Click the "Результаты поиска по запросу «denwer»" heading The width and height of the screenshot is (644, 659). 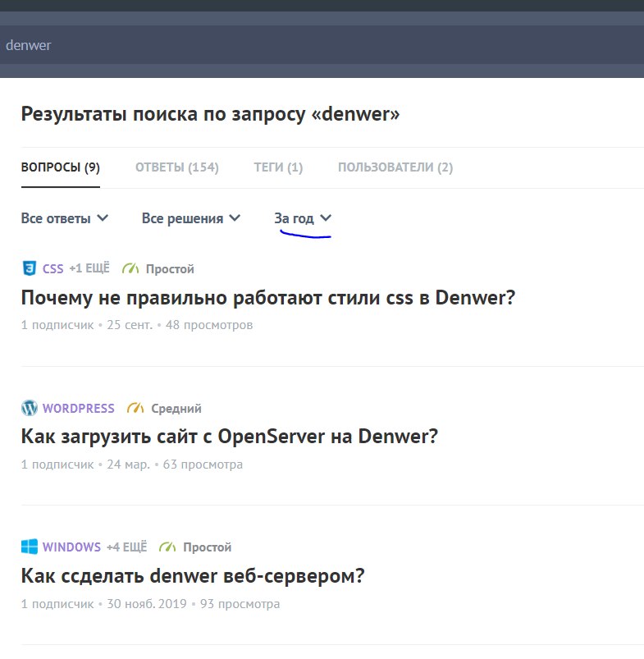coord(211,114)
